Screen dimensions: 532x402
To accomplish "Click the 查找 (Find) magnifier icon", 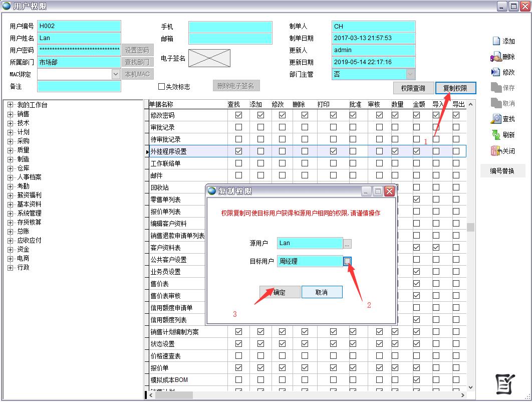I will click(496, 119).
